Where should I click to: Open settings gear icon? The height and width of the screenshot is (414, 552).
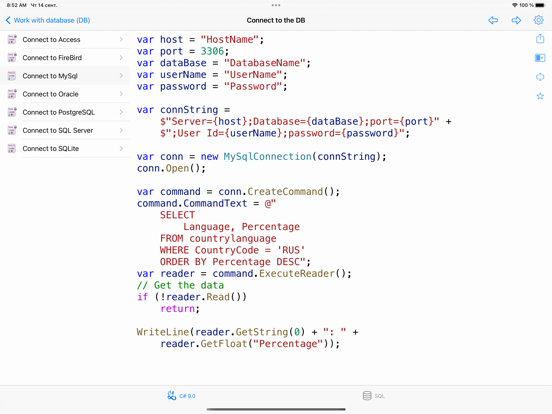(x=538, y=20)
